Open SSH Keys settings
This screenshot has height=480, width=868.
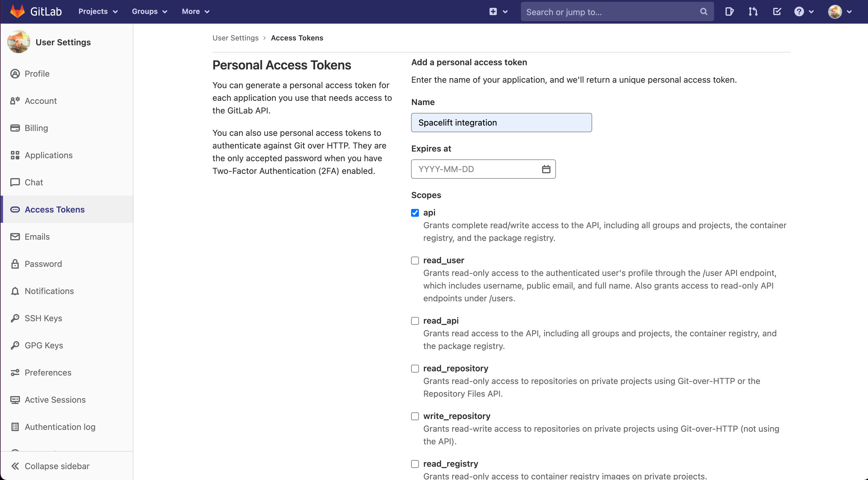pyautogui.click(x=43, y=318)
